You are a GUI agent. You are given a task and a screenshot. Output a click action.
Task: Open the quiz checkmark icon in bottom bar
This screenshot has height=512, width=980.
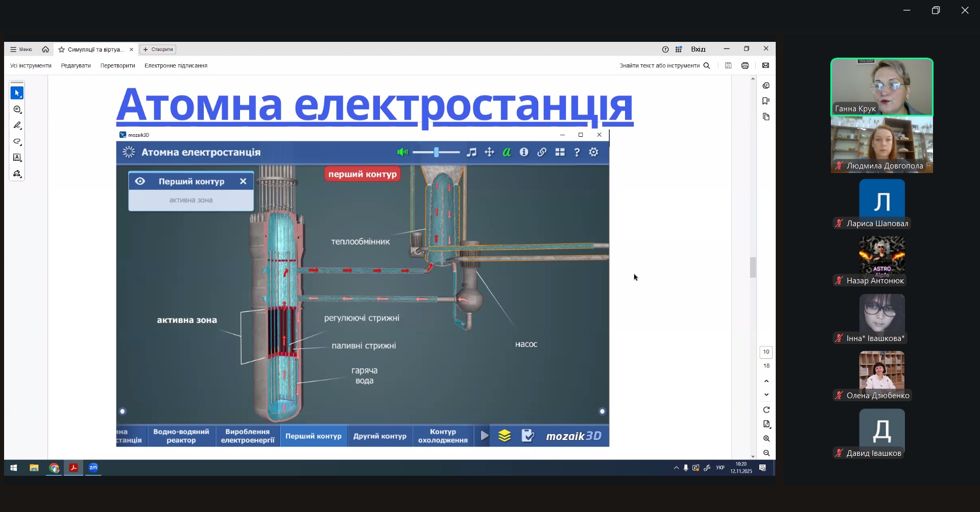[528, 436]
